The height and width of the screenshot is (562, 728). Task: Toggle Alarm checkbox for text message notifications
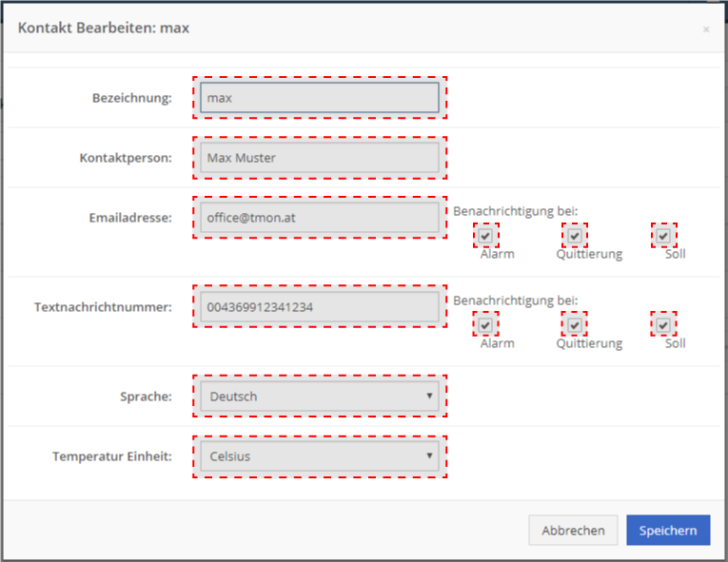click(485, 325)
